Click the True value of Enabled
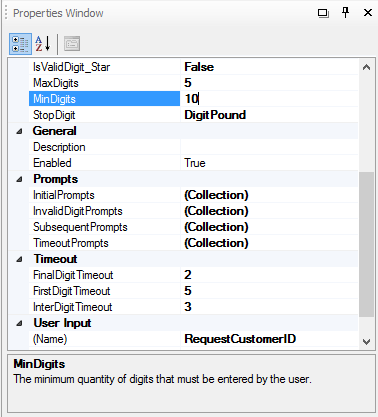378x417 pixels. 195,163
